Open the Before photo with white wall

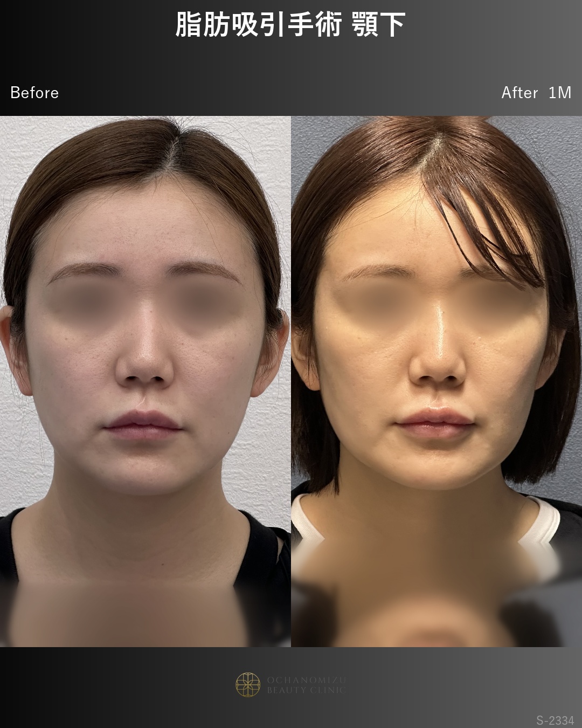point(145,381)
